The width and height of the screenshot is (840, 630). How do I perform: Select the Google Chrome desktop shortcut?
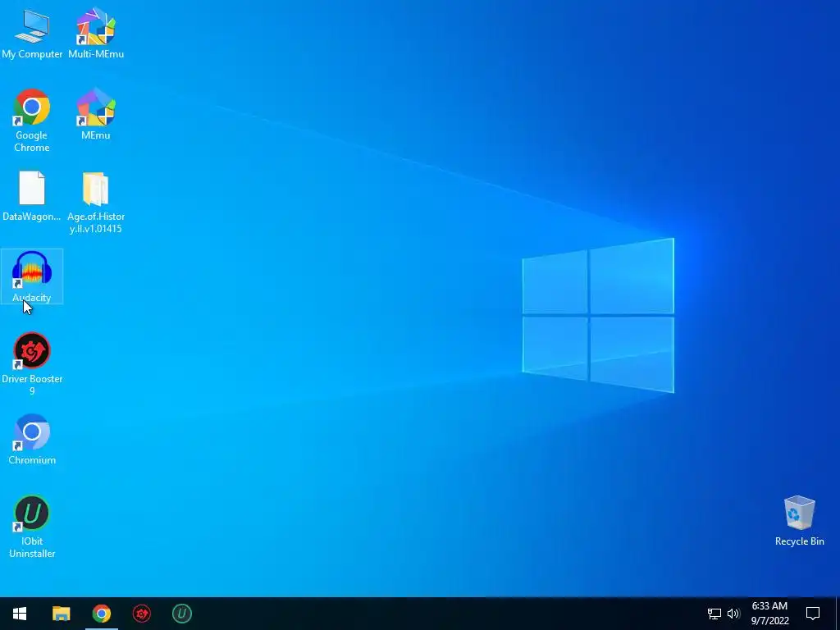click(32, 121)
